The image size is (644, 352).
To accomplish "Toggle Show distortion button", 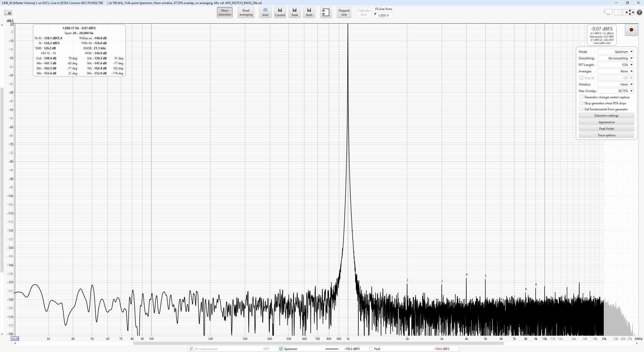I will 225,12.
